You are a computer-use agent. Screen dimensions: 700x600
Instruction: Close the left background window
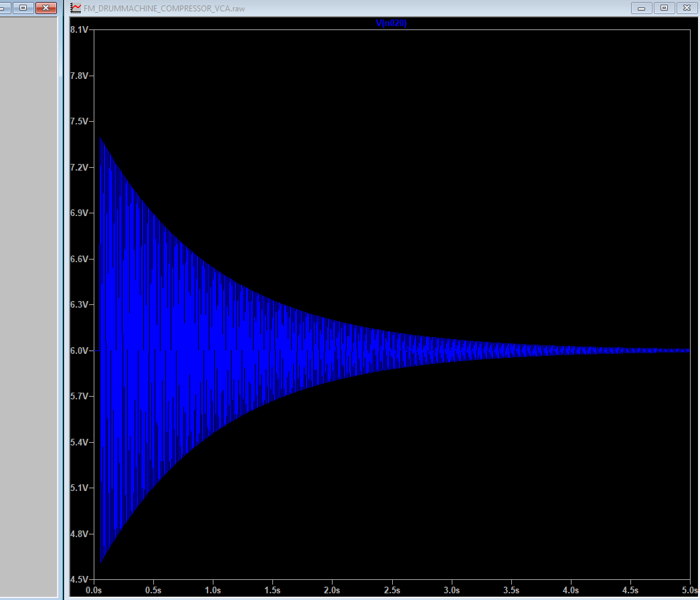(46, 8)
